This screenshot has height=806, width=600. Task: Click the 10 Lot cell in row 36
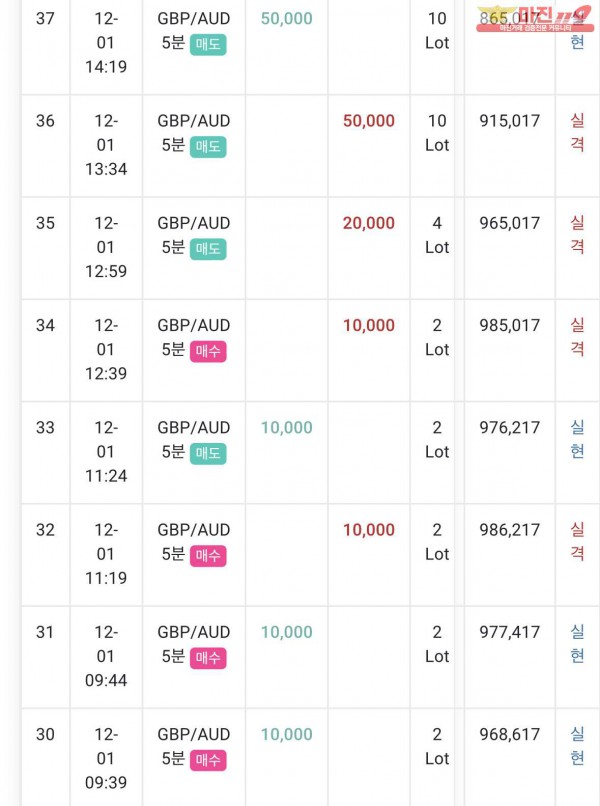pyautogui.click(x=437, y=133)
